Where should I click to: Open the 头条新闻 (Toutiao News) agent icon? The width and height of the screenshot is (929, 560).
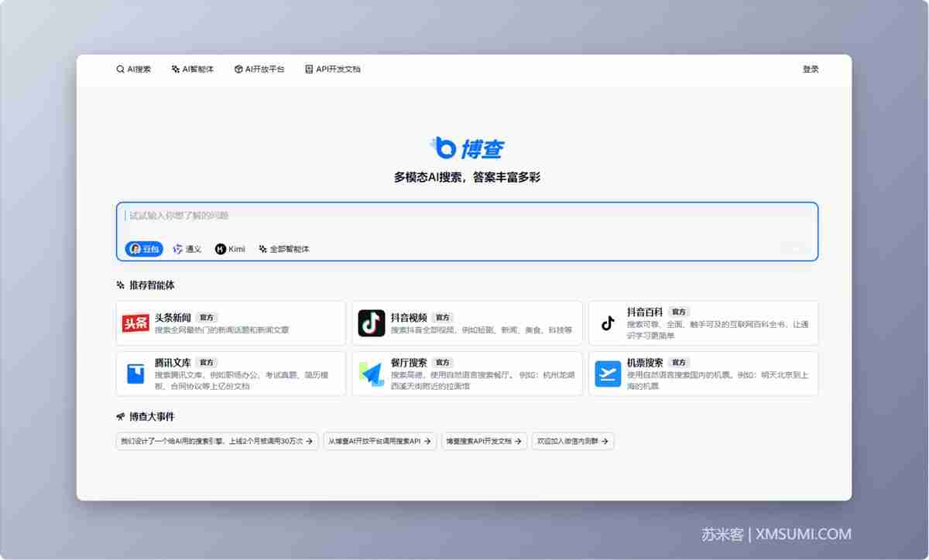(135, 323)
